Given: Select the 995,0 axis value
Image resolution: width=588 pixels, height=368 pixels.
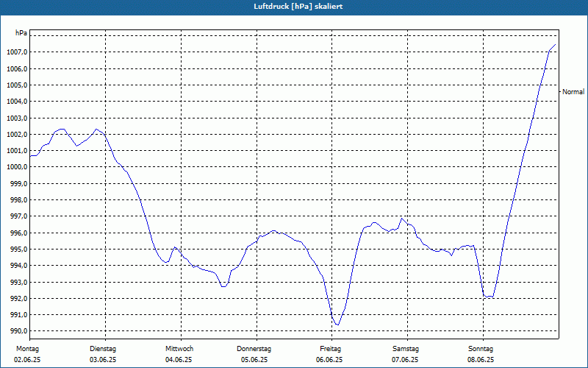Looking at the screenshot, I should pyautogui.click(x=18, y=250).
